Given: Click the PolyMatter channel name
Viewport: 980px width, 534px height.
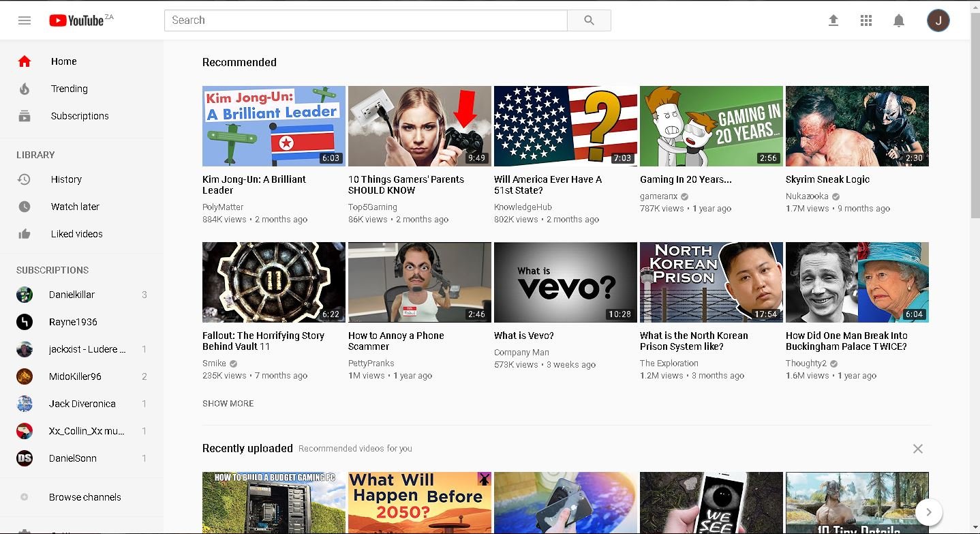Looking at the screenshot, I should 223,207.
